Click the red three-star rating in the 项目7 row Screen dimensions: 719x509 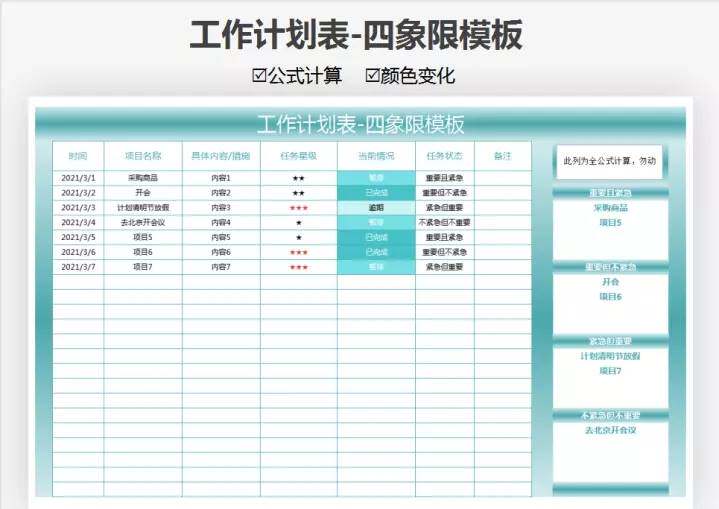tap(299, 267)
